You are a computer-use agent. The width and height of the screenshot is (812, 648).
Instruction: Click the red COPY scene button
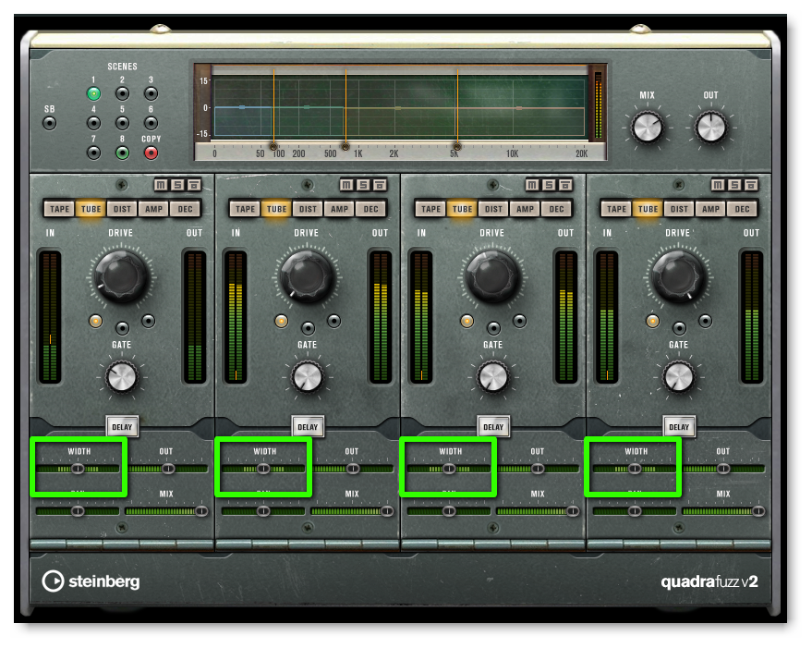point(151,153)
